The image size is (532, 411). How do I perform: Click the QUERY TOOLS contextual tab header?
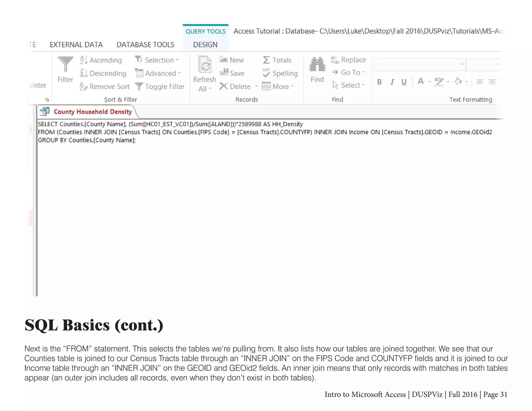click(x=205, y=31)
